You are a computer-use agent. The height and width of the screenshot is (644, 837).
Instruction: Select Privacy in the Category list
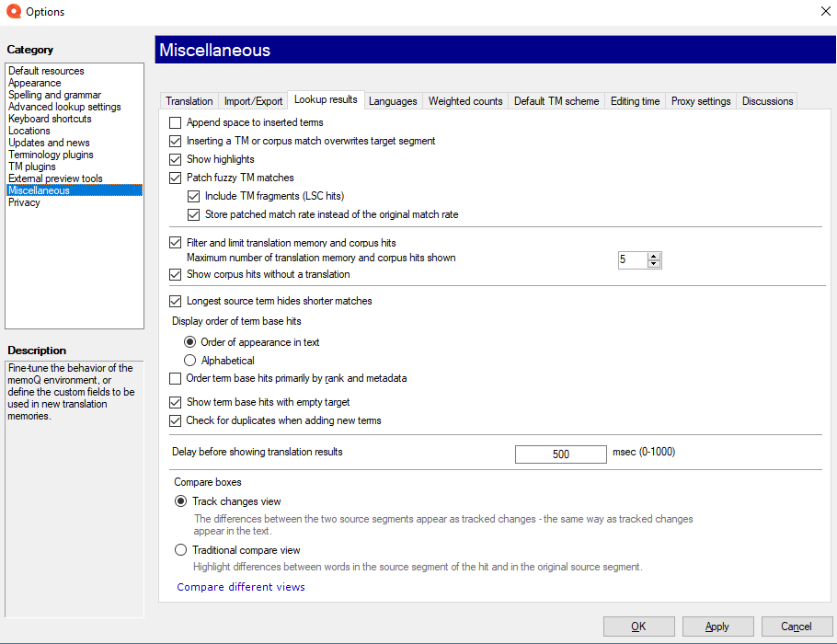click(25, 202)
